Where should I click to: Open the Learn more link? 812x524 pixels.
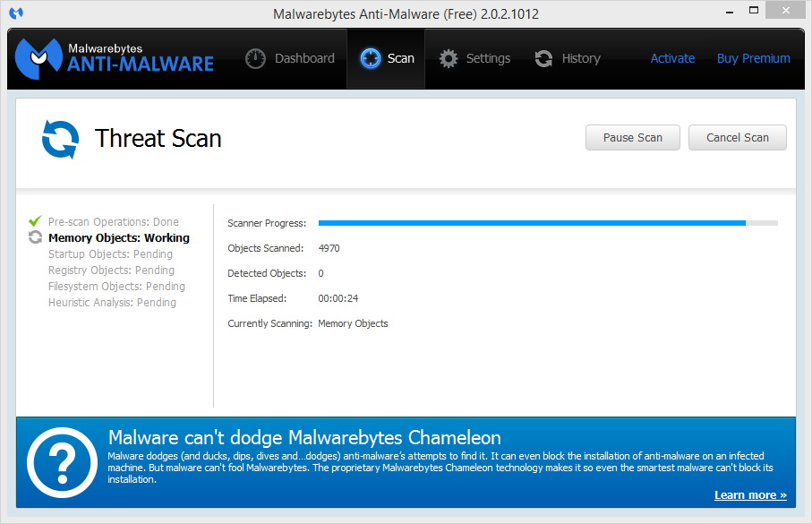[x=750, y=495]
